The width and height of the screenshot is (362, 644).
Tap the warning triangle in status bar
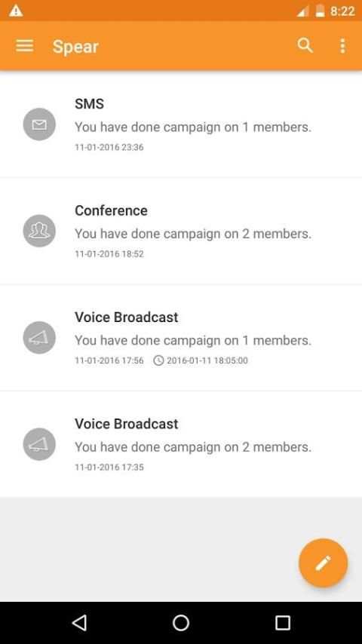tap(16, 11)
